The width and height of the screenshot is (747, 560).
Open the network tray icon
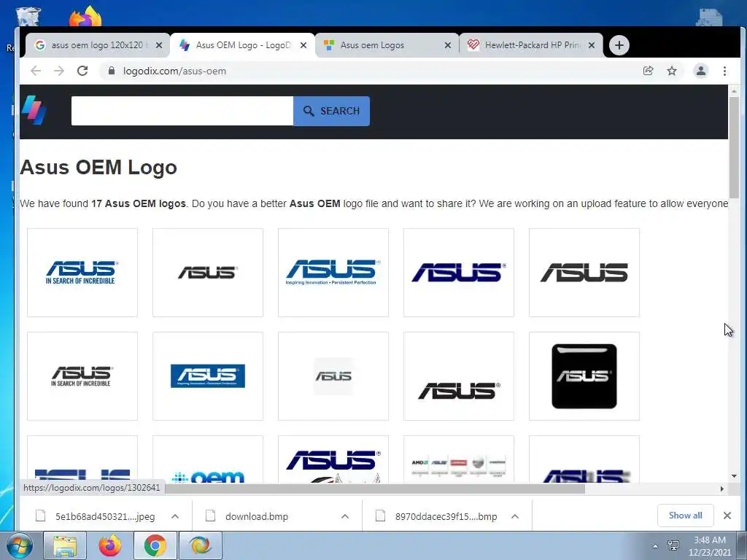pyautogui.click(x=673, y=545)
